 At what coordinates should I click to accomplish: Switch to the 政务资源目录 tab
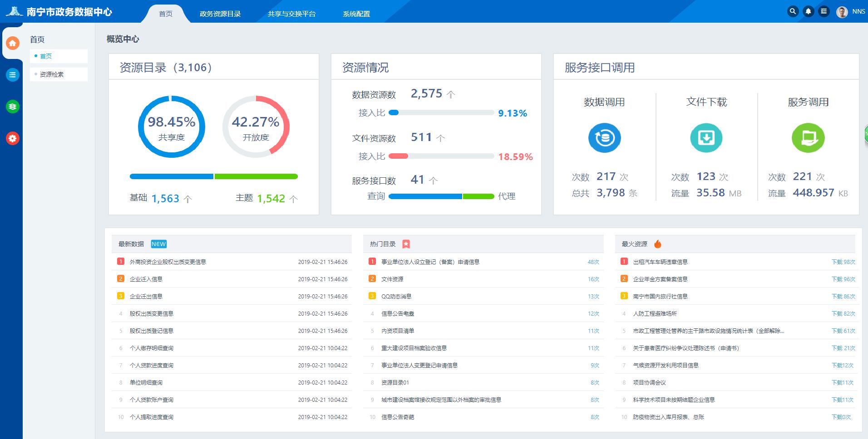point(220,14)
